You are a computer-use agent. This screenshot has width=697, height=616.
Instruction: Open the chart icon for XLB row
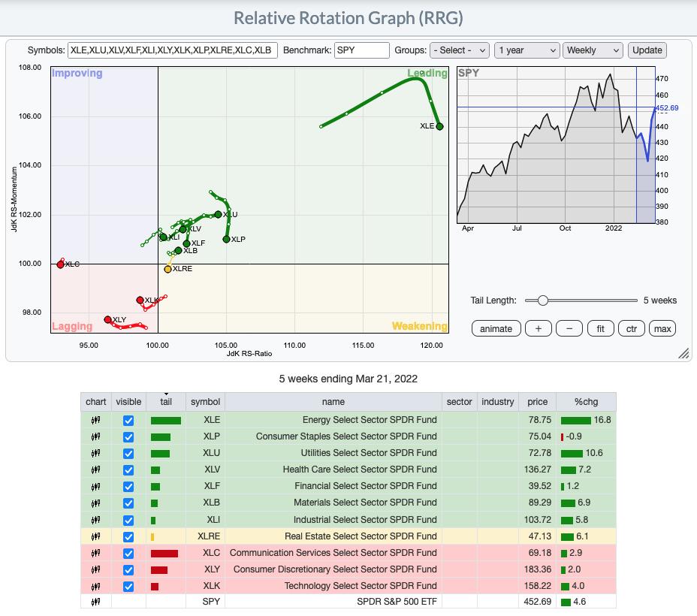tap(95, 503)
